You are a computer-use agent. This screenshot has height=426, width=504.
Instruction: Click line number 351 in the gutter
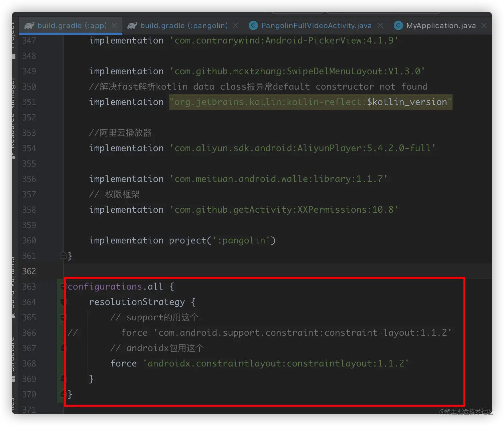29,102
